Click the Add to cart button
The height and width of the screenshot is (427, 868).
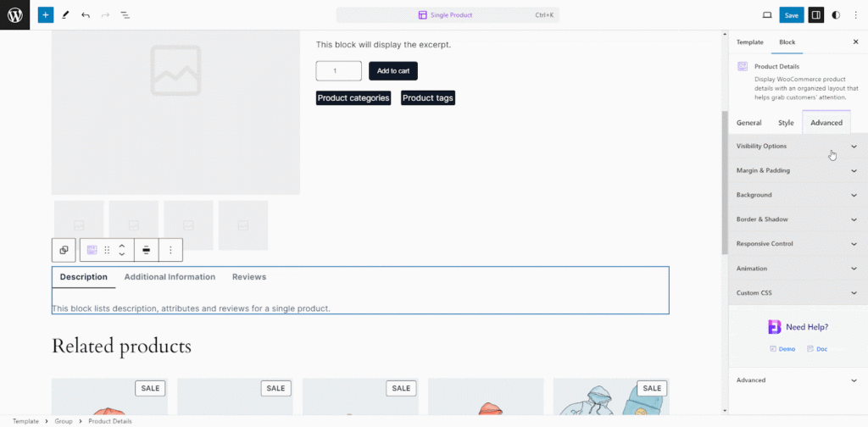[393, 71]
